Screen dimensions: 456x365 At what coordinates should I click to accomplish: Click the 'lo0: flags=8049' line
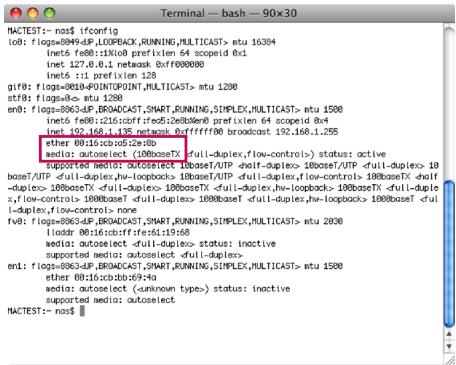click(141, 42)
